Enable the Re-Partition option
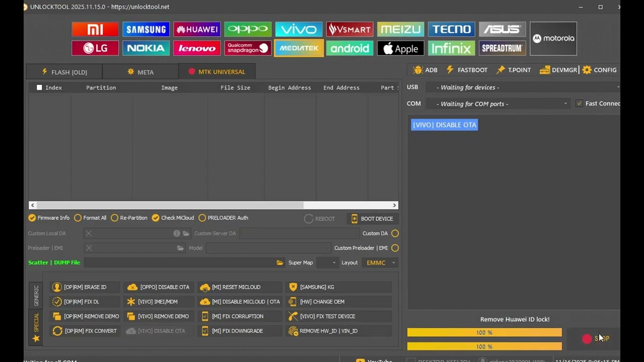644x362 pixels. coord(129,218)
